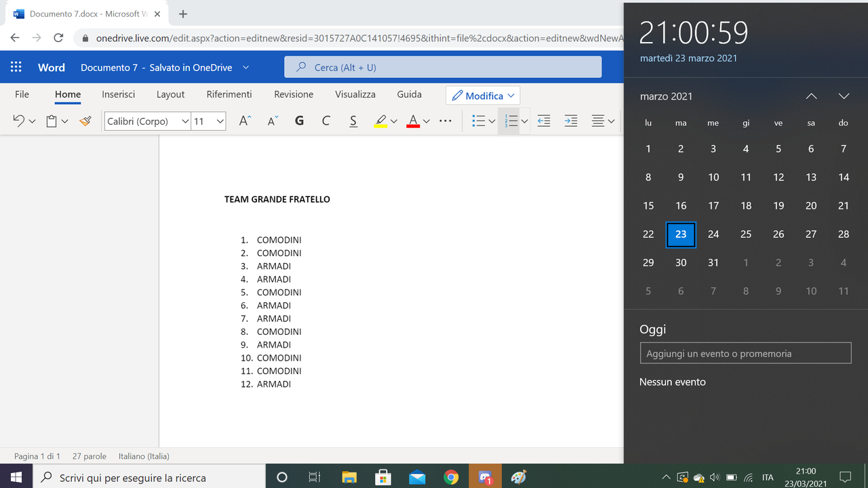
Task: Switch to the Revisione tab
Action: point(294,94)
